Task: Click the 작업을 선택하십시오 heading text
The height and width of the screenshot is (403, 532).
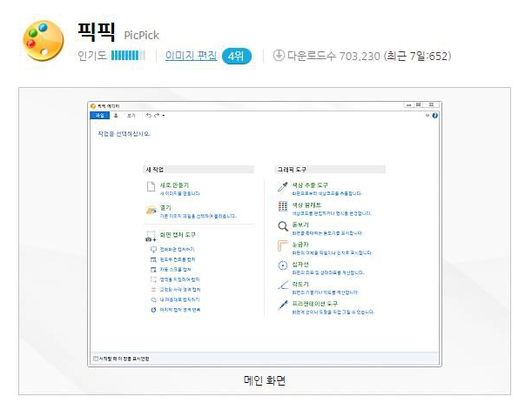Action: [x=124, y=134]
